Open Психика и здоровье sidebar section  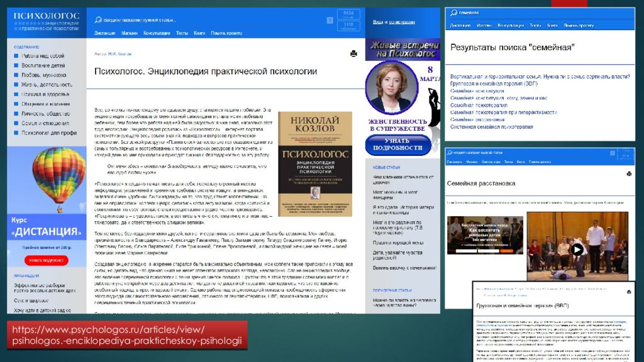(x=45, y=94)
